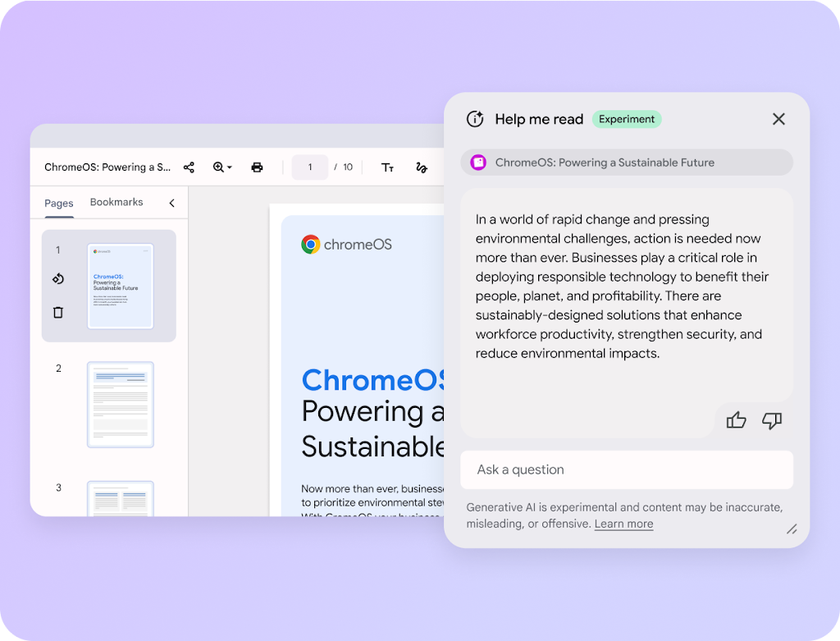This screenshot has height=641, width=840.
Task: Click the total pages '10' text
Action: pyautogui.click(x=348, y=167)
